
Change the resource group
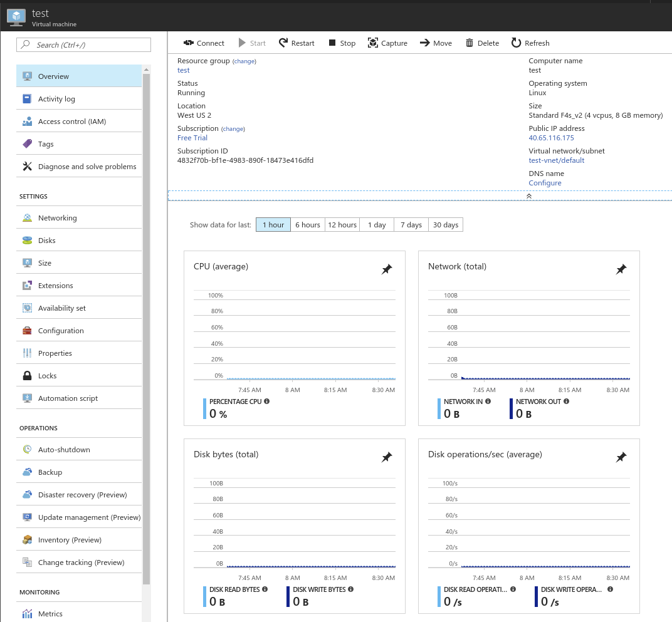pyautogui.click(x=244, y=61)
